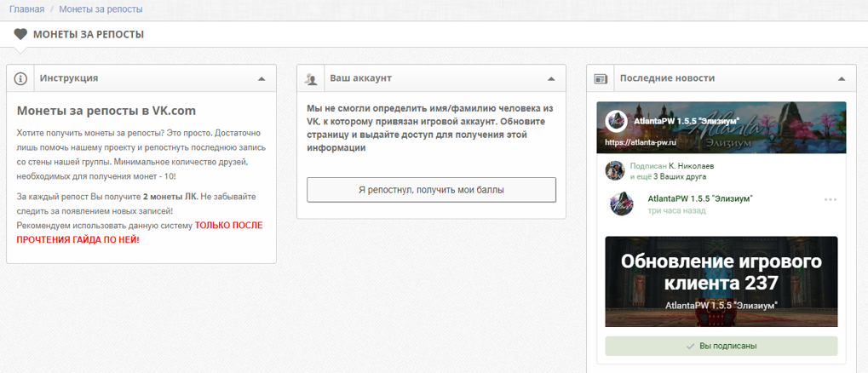Collapse the Инструкция panel
The height and width of the screenshot is (373, 868).
262,78
